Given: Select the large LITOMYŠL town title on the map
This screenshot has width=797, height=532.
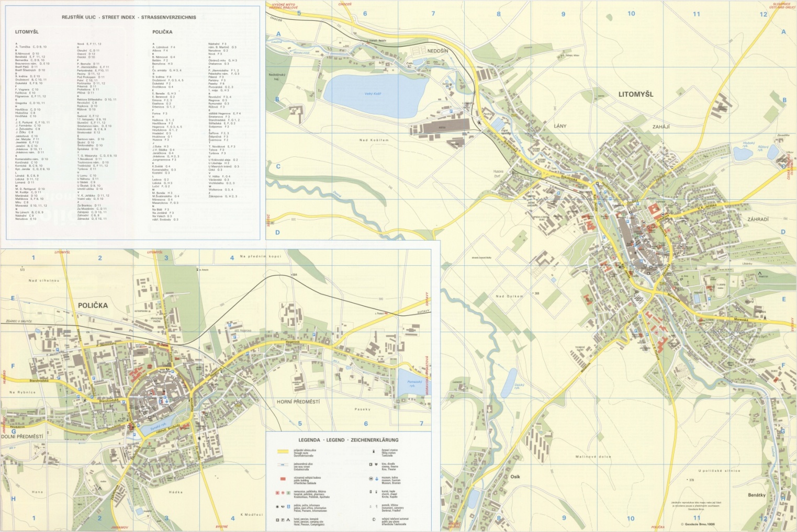Looking at the screenshot, I should pos(636,94).
